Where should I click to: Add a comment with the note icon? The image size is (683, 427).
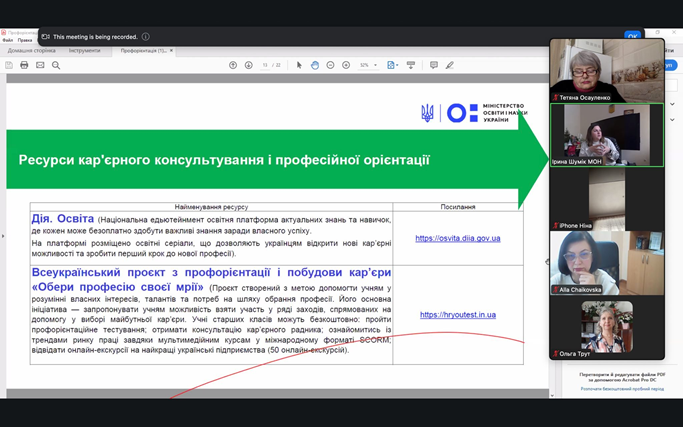(x=433, y=65)
